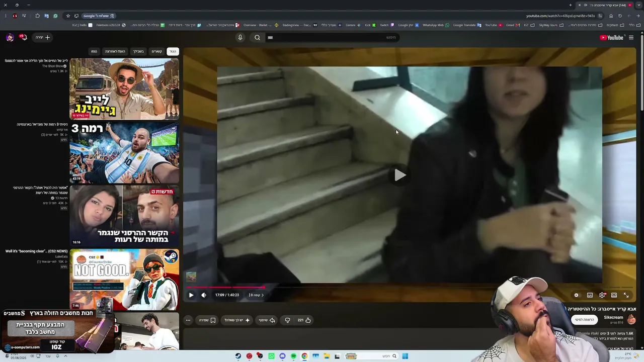Viewport: 644px width, 362px height.
Task: Open the AI ask-a-question sparkle button
Action: pos(237,320)
